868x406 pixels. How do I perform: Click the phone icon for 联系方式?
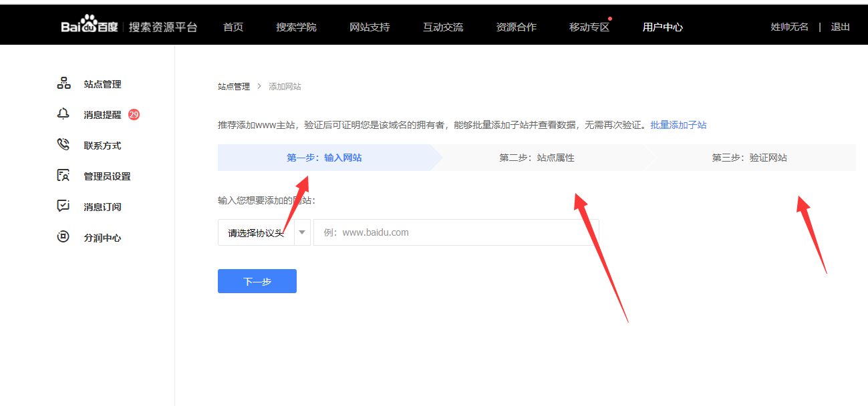pos(63,145)
